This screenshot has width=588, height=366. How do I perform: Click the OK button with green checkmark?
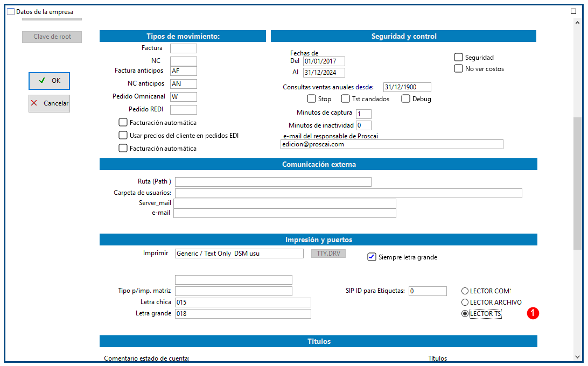pyautogui.click(x=49, y=81)
